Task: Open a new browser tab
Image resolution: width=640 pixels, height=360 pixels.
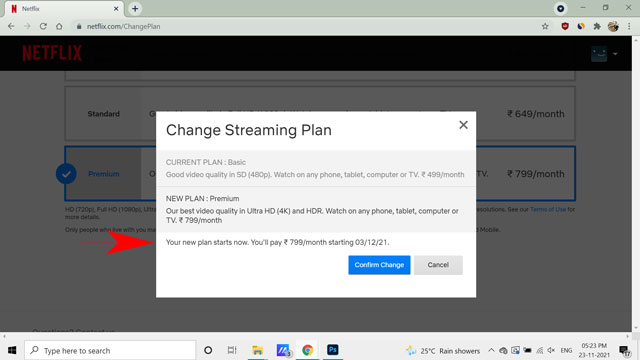Action: (135, 9)
